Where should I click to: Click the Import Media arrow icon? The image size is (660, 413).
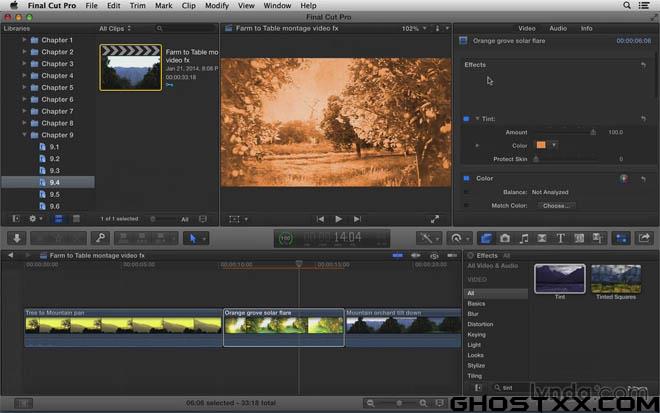(17, 238)
